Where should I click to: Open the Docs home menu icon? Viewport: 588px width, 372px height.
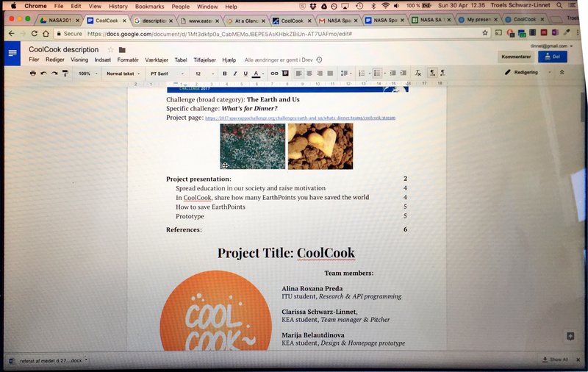point(12,53)
